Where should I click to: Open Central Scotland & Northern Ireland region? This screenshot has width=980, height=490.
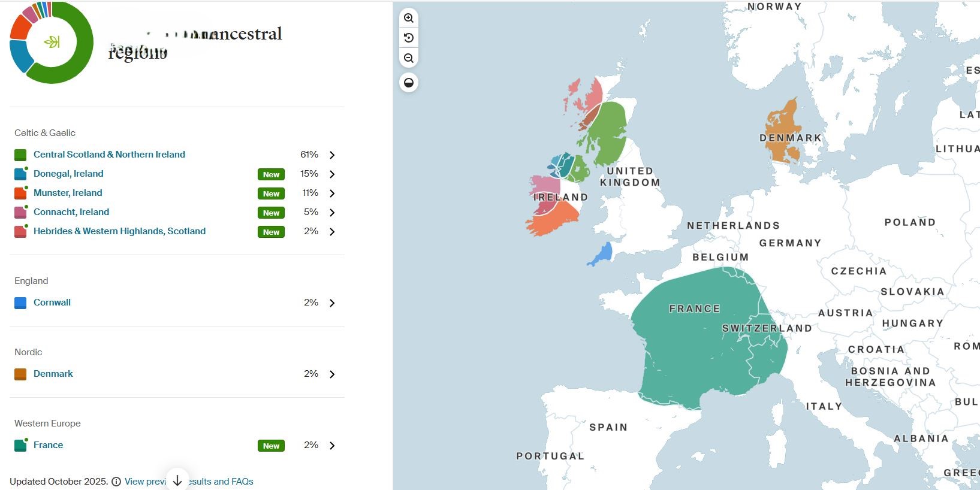109,155
